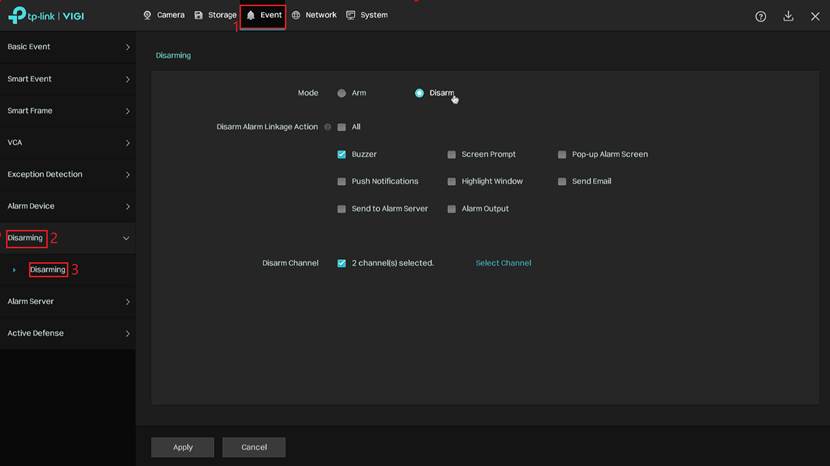Open the Alarm Device menu item
This screenshot has height=466, width=830.
pyautogui.click(x=68, y=206)
